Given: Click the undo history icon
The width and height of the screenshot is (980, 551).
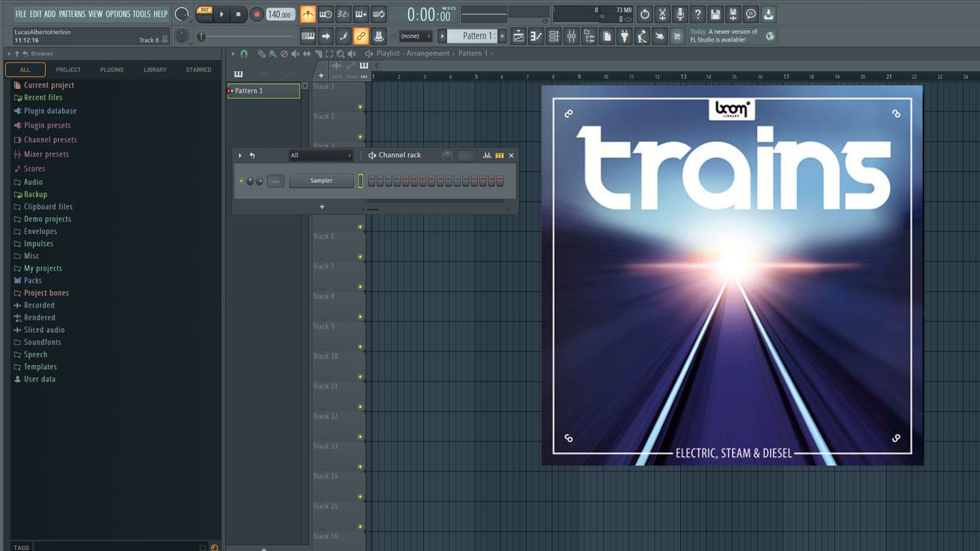Looking at the screenshot, I should [644, 14].
